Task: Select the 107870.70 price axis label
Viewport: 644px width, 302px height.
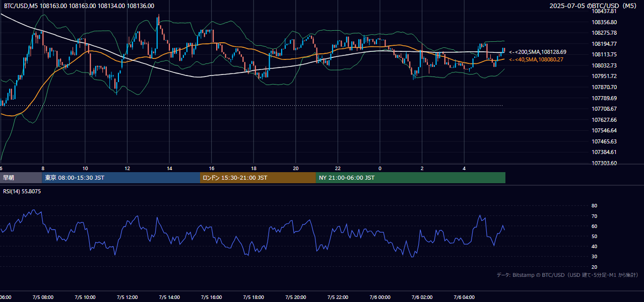Action: (604, 87)
